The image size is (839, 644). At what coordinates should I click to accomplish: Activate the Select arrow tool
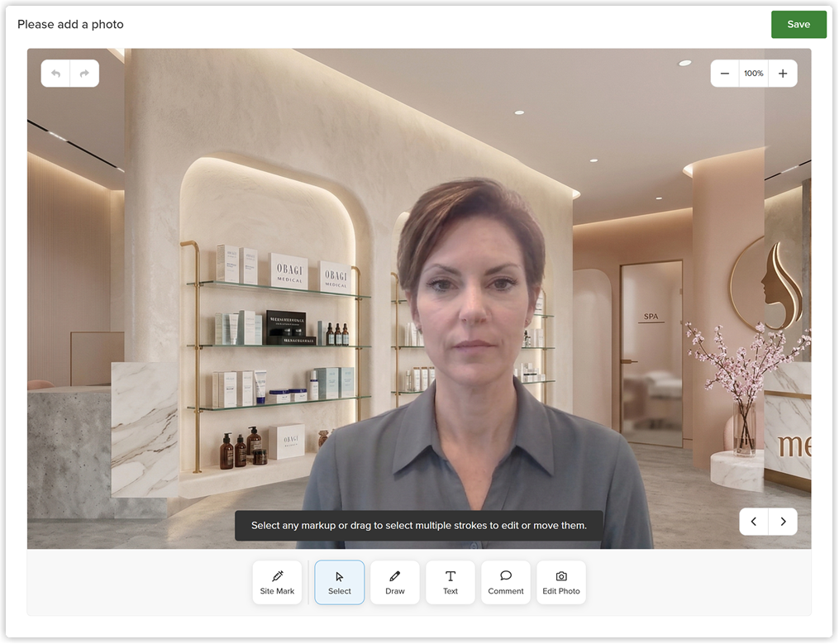point(339,583)
